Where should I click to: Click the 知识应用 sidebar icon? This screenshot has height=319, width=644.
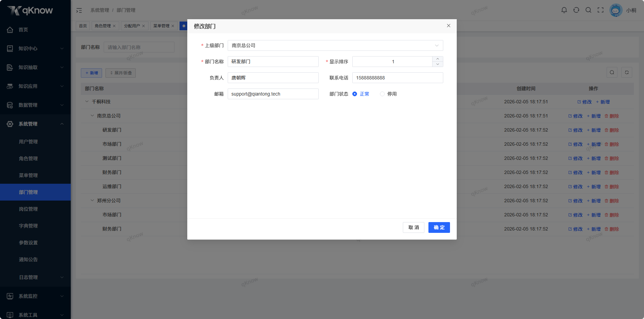click(x=10, y=86)
